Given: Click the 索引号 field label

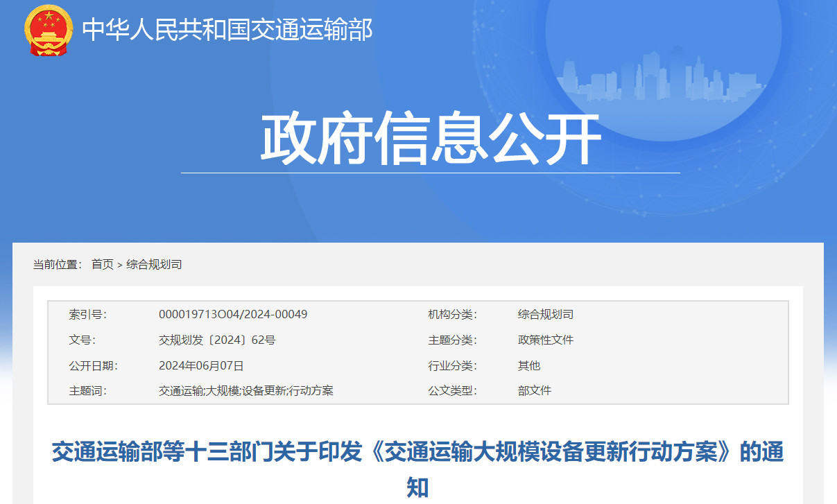Looking at the screenshot, I should [x=88, y=314].
